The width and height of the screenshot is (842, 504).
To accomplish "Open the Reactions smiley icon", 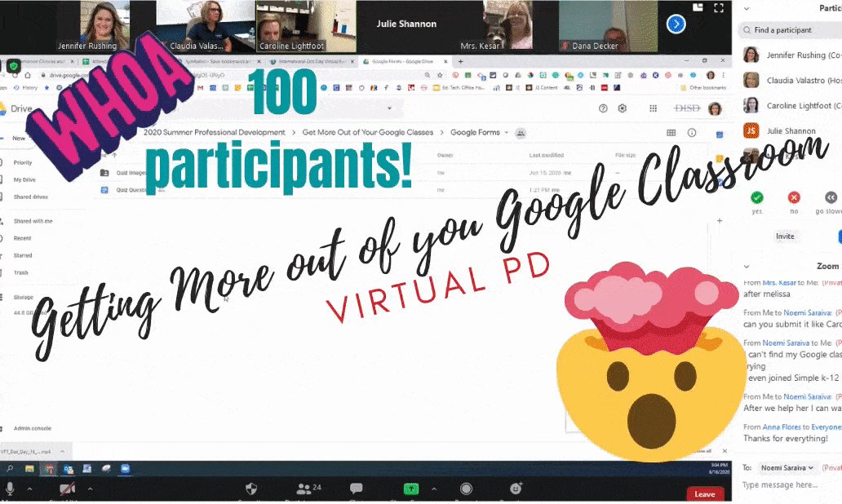I will 516,488.
